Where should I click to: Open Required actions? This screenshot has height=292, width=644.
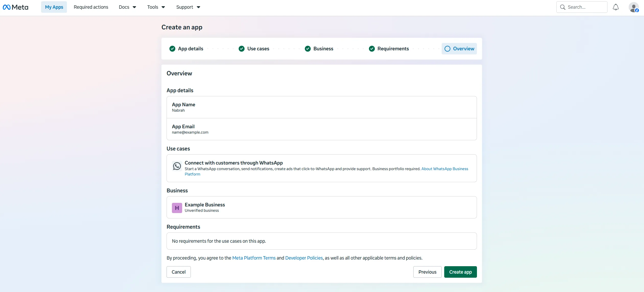coord(91,7)
